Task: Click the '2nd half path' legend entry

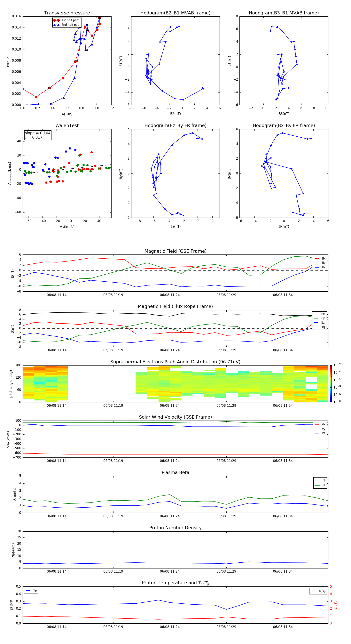Action: [67, 25]
